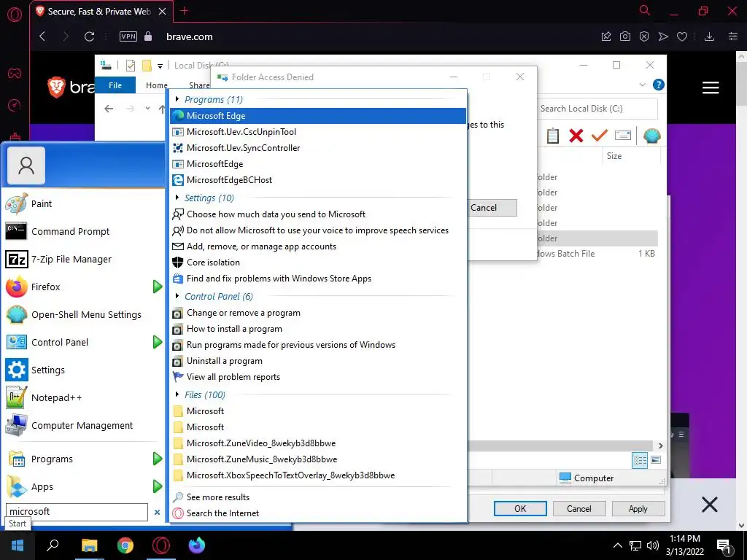Click the microsoft search input field
This screenshot has height=560, width=747.
[x=77, y=512]
